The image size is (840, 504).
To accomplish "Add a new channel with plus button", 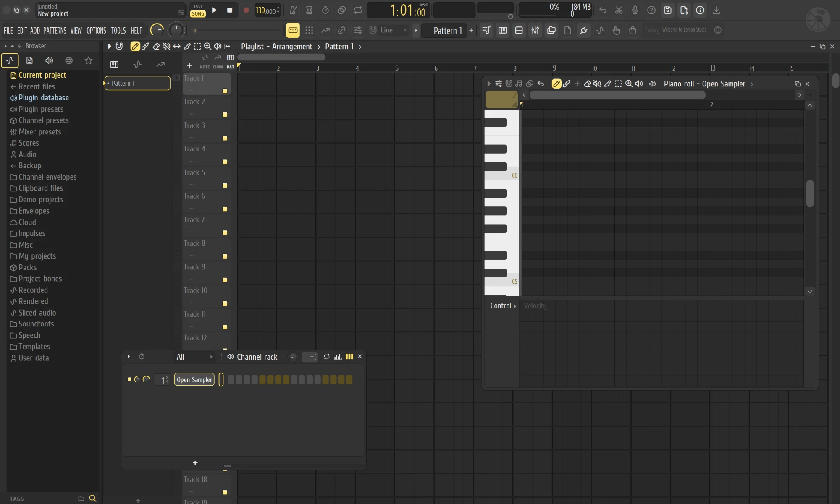I will 195,463.
